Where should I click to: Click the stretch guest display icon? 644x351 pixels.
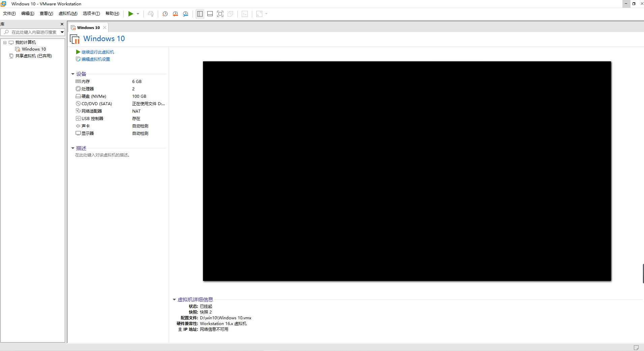[259, 14]
